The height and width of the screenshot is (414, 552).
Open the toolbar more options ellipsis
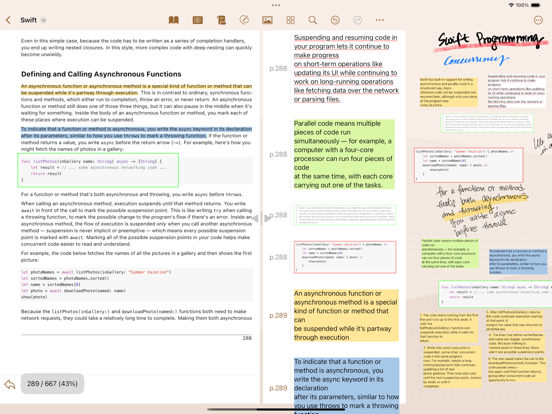click(380, 20)
